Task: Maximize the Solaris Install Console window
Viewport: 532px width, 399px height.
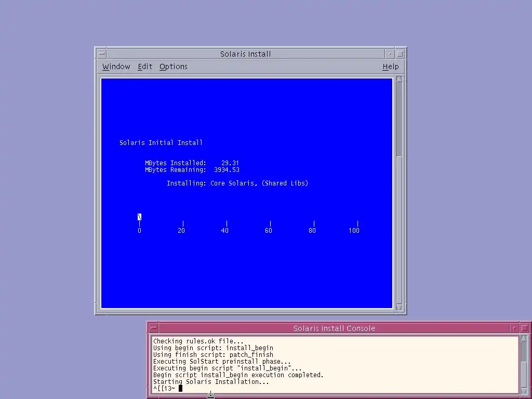Action: [x=524, y=328]
